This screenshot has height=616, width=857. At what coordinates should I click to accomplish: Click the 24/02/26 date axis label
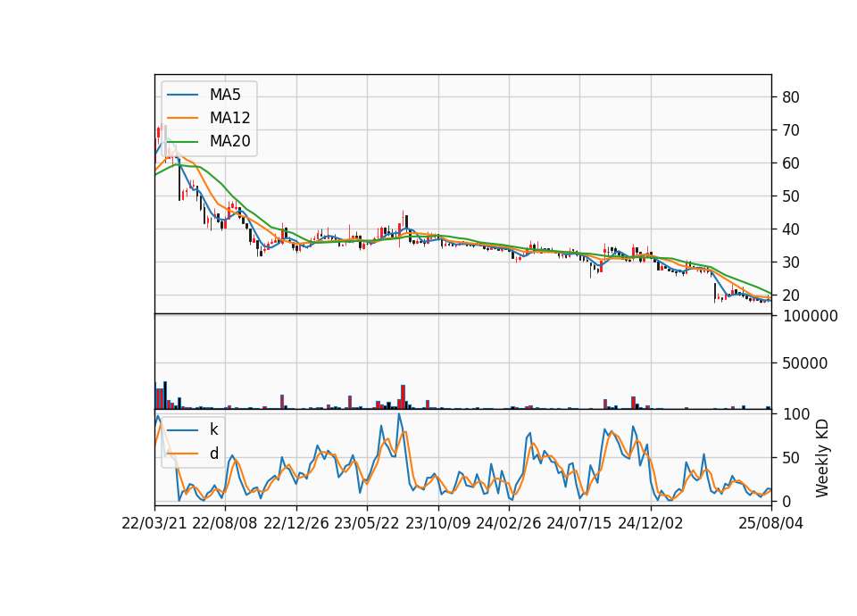pos(508,523)
